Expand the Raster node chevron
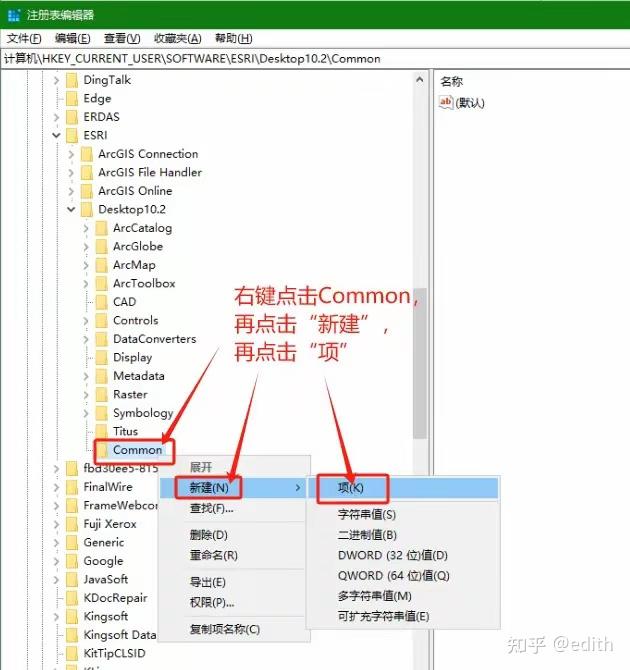The image size is (630, 670). (86, 394)
